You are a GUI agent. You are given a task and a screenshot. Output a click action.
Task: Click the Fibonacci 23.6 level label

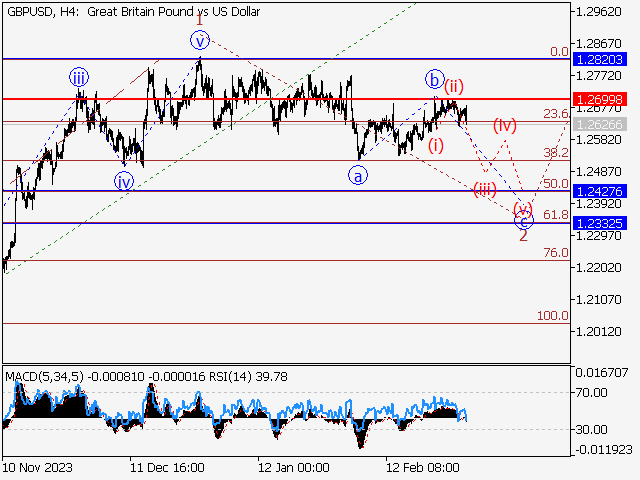(x=556, y=113)
